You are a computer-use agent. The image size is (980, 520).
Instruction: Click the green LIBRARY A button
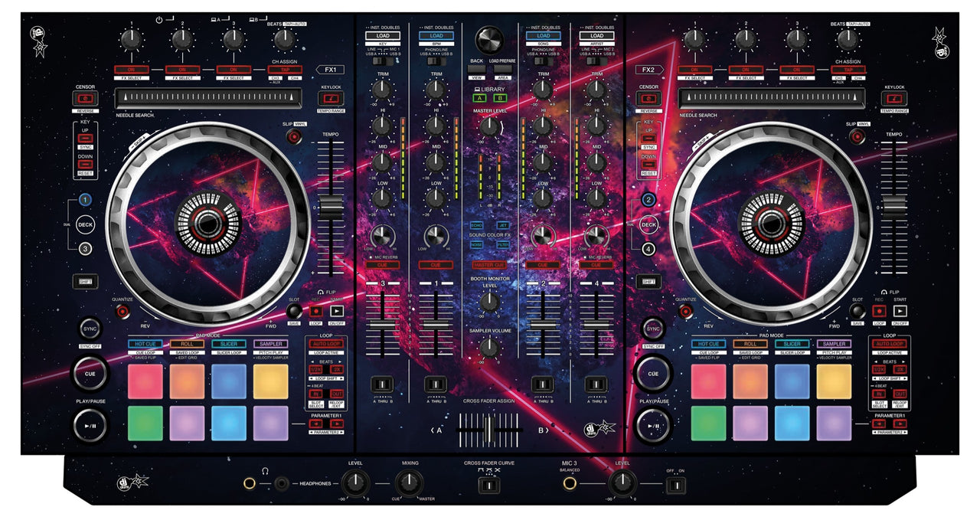click(479, 98)
